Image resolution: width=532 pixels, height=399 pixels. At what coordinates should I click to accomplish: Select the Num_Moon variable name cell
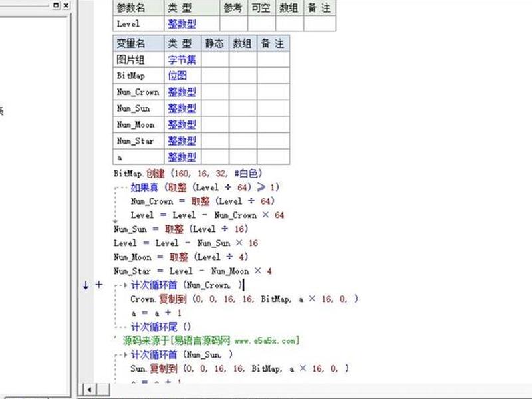(138, 124)
